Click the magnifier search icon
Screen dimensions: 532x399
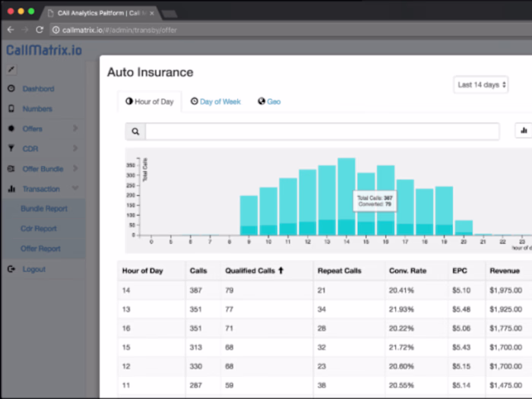pos(135,131)
